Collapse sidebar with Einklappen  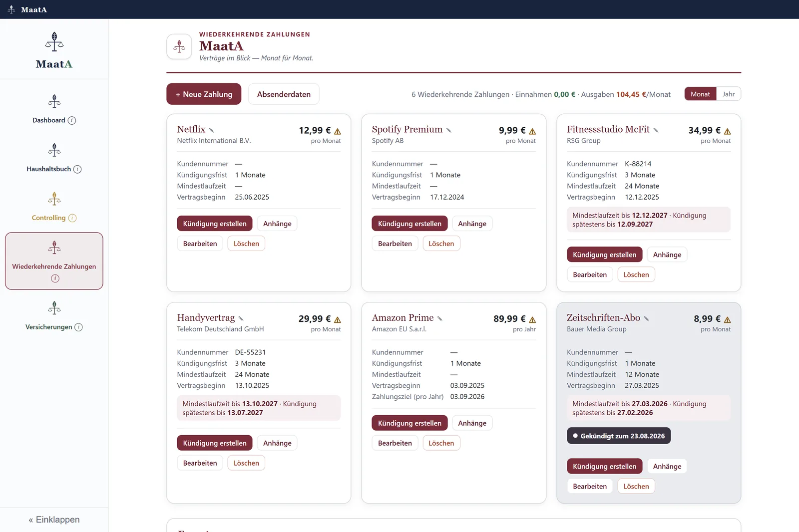point(54,520)
